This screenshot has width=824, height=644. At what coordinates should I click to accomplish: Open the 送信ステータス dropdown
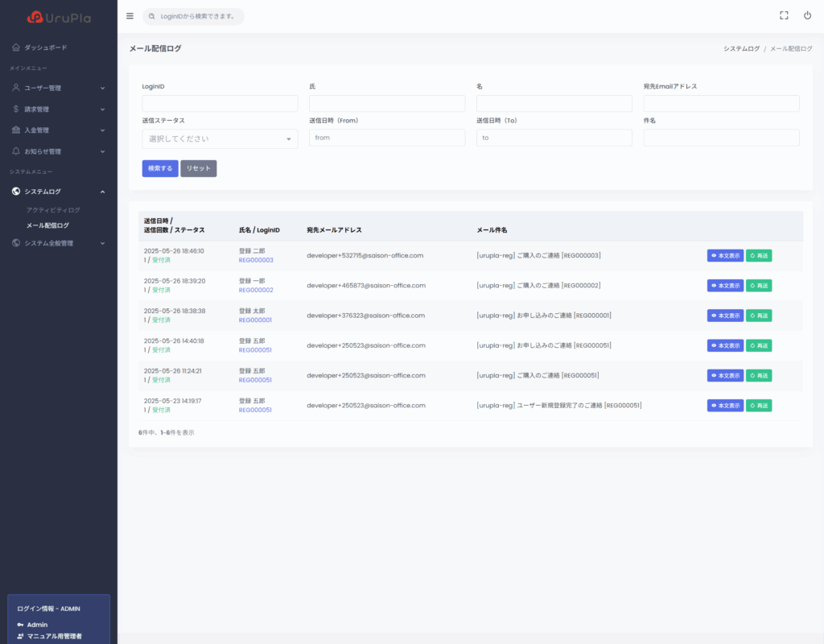click(x=220, y=138)
